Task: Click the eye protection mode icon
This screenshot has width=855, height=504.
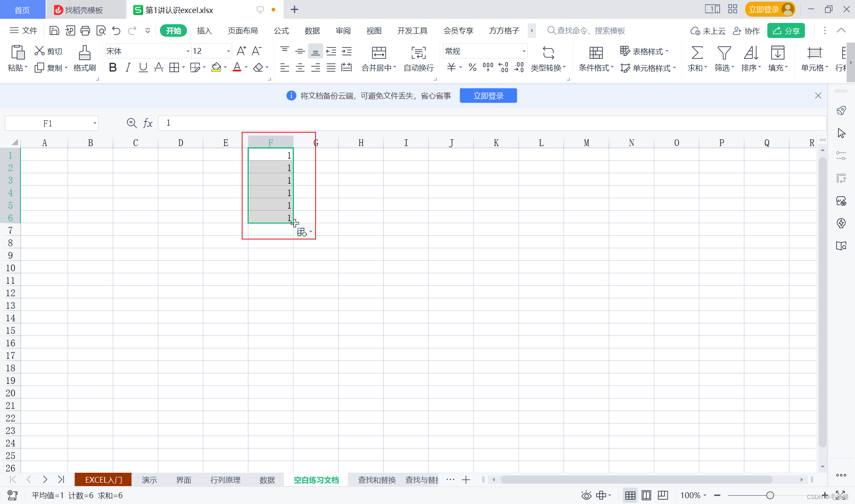Action: [586, 496]
